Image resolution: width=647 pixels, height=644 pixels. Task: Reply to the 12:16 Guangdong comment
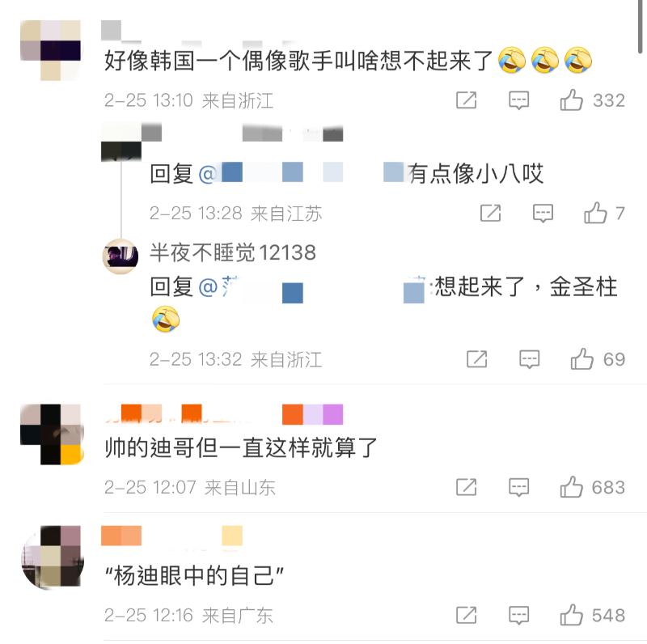(518, 615)
